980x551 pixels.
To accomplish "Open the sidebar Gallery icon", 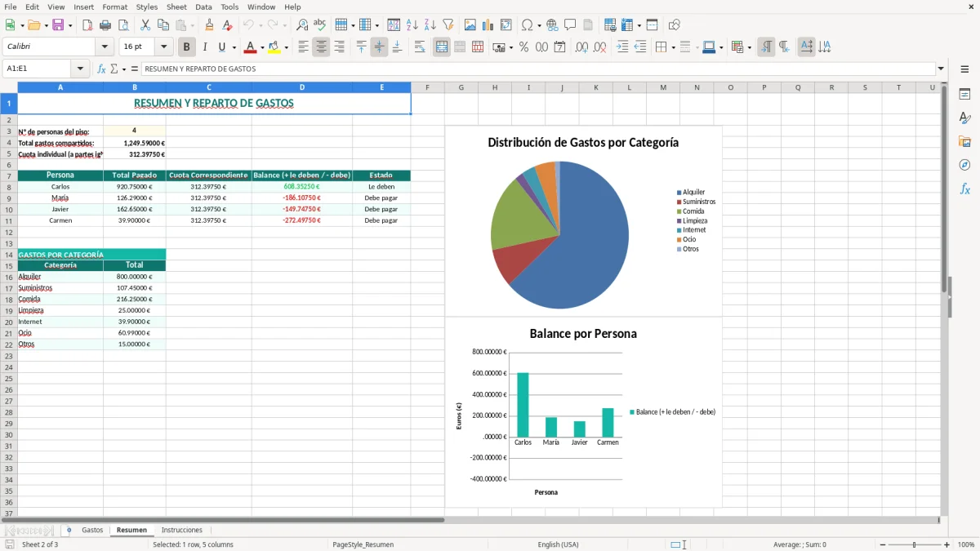I will (964, 141).
